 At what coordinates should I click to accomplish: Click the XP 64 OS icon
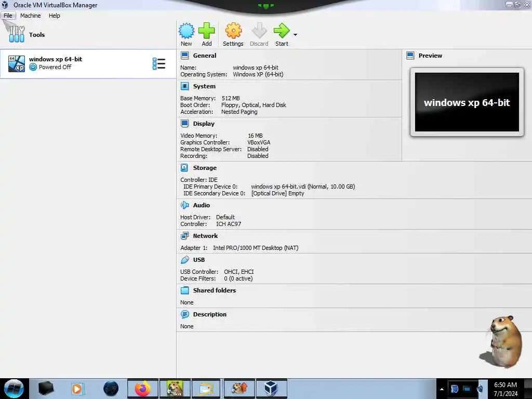click(17, 64)
